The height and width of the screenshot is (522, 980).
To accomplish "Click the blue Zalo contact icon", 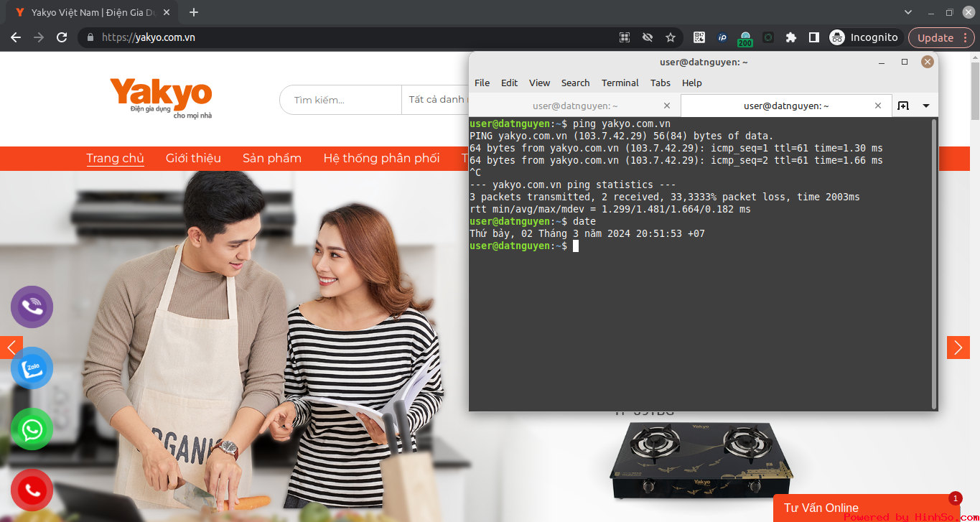I will (32, 368).
